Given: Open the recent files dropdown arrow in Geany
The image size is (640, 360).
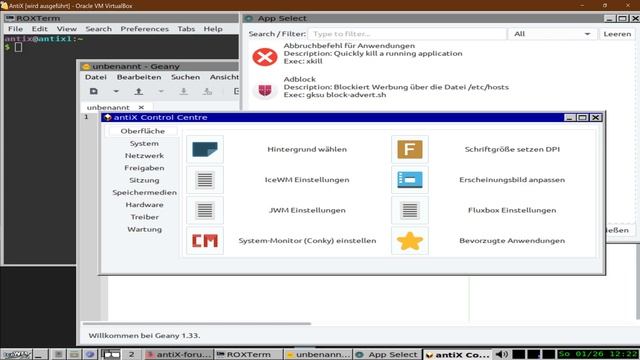Looking at the screenshot, I should (161, 91).
